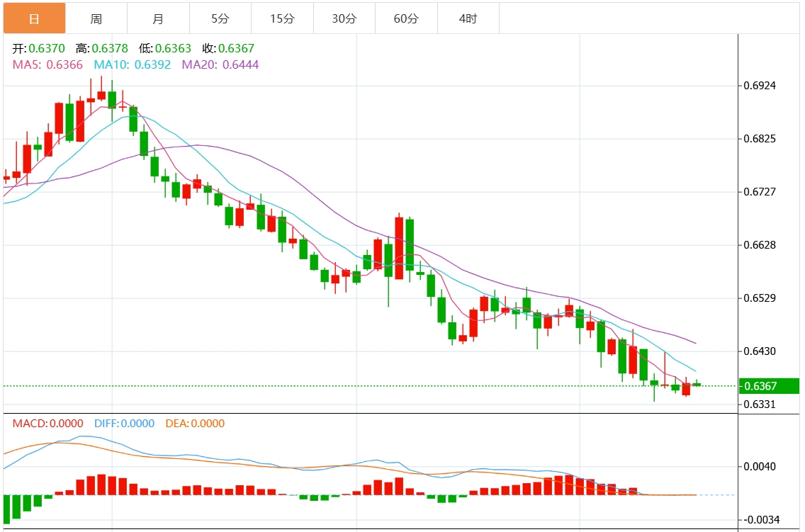The width and height of the screenshot is (805, 532).
Task: Click the 0.6331 price axis label
Action: (760, 404)
